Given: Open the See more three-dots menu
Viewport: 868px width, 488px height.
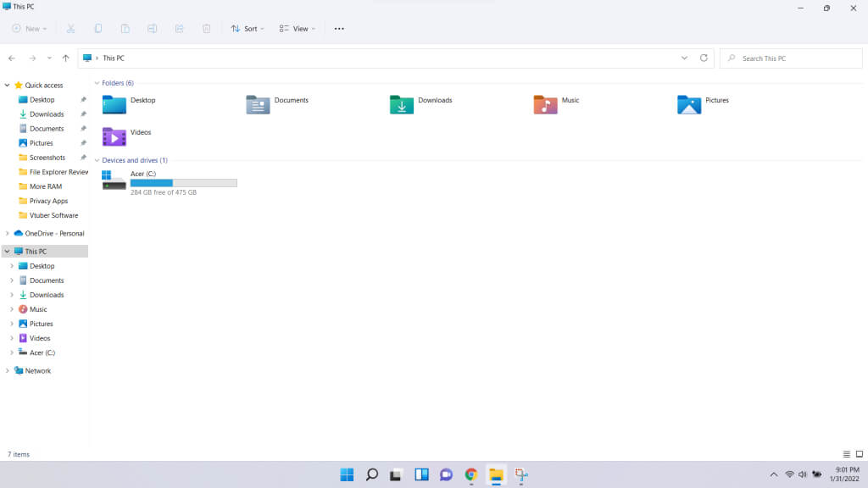Looking at the screenshot, I should (x=339, y=29).
